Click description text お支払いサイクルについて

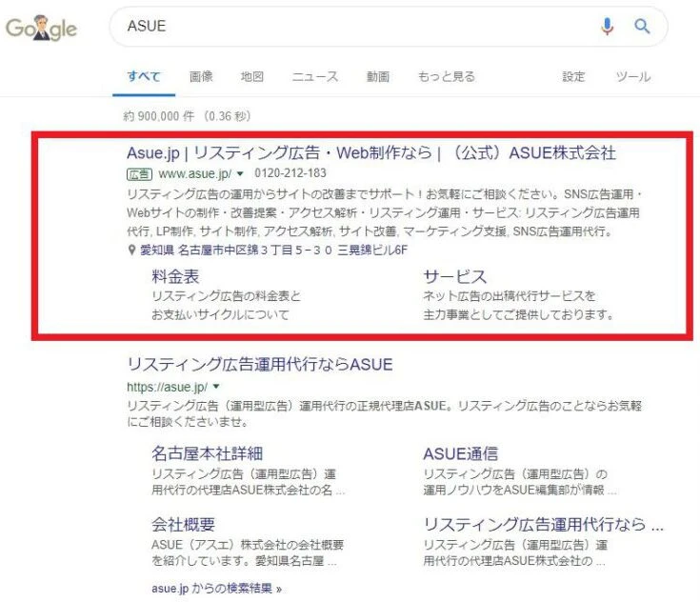coord(220,314)
